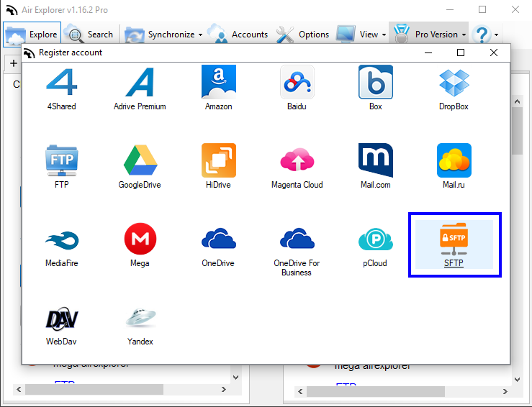532x407 pixels.
Task: Expand the help dropdown arrow
Action: [497, 35]
